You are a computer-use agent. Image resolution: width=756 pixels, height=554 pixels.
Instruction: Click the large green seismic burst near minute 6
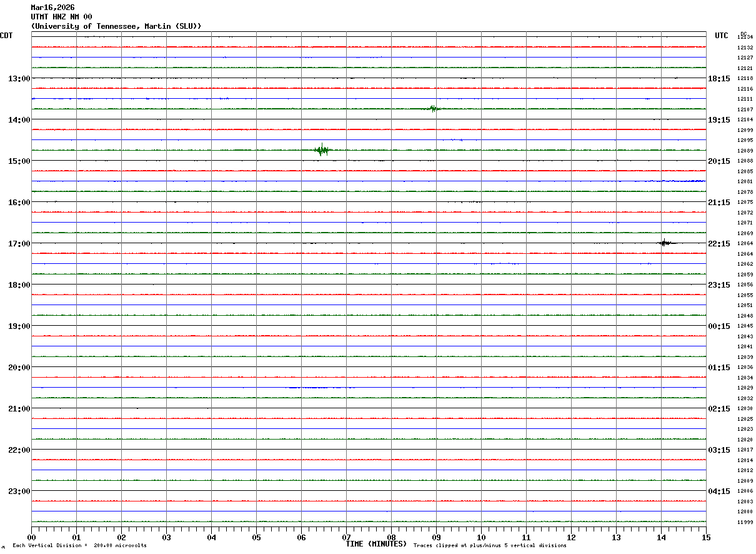[322, 149]
